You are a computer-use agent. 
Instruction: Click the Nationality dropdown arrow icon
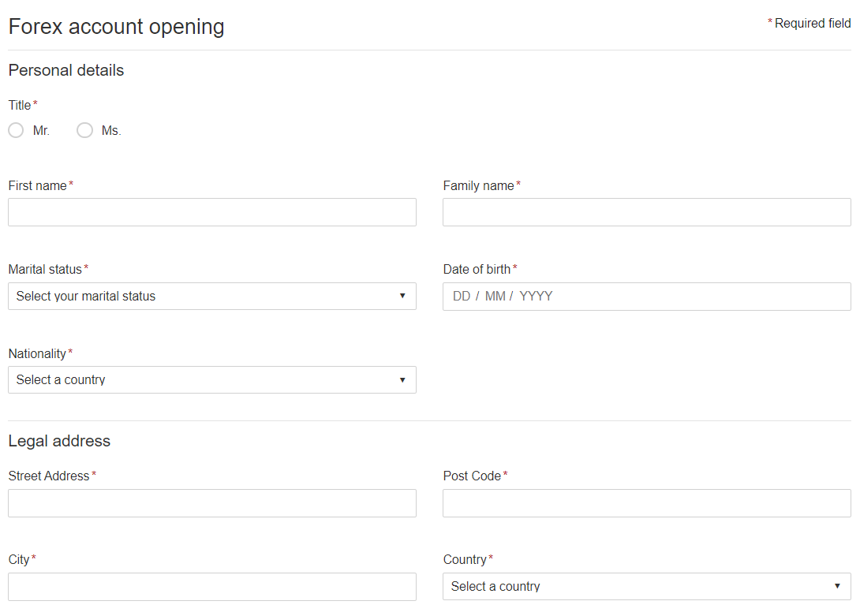point(402,380)
